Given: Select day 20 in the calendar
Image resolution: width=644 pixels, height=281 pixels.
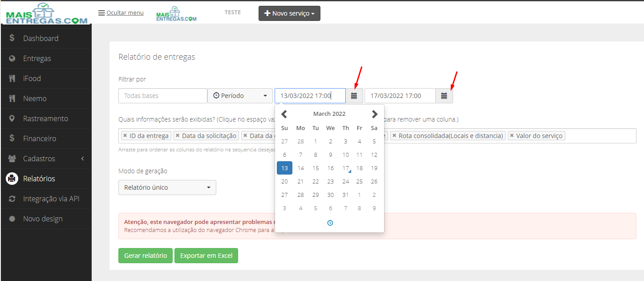Looking at the screenshot, I should [284, 182].
